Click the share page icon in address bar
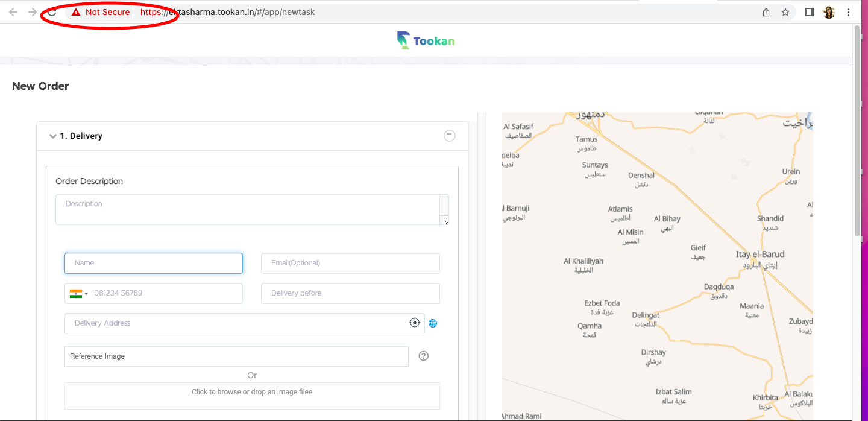This screenshot has height=421, width=868. pyautogui.click(x=766, y=12)
